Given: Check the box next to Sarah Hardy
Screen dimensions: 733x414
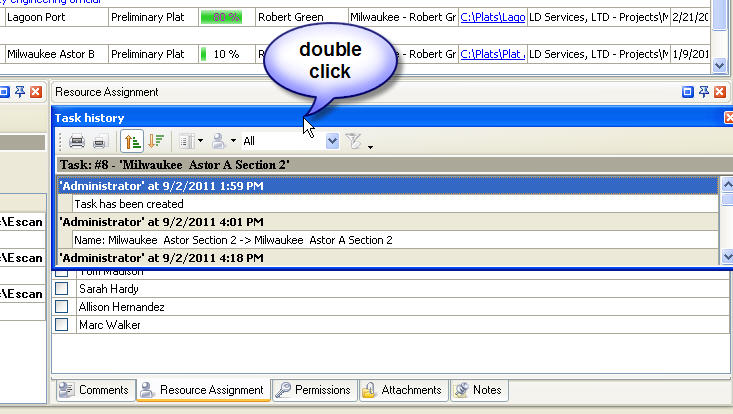Looking at the screenshot, I should coord(62,289).
